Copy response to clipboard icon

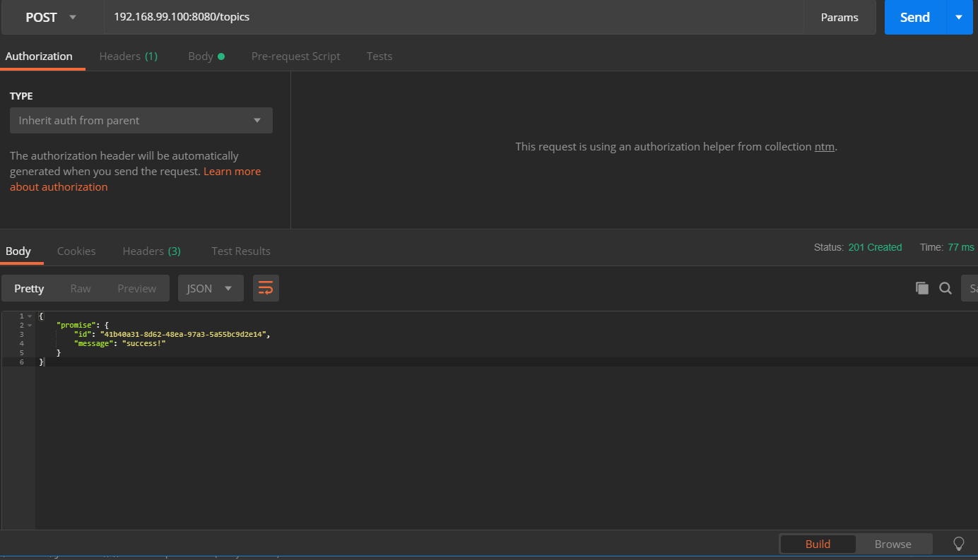[x=922, y=288]
